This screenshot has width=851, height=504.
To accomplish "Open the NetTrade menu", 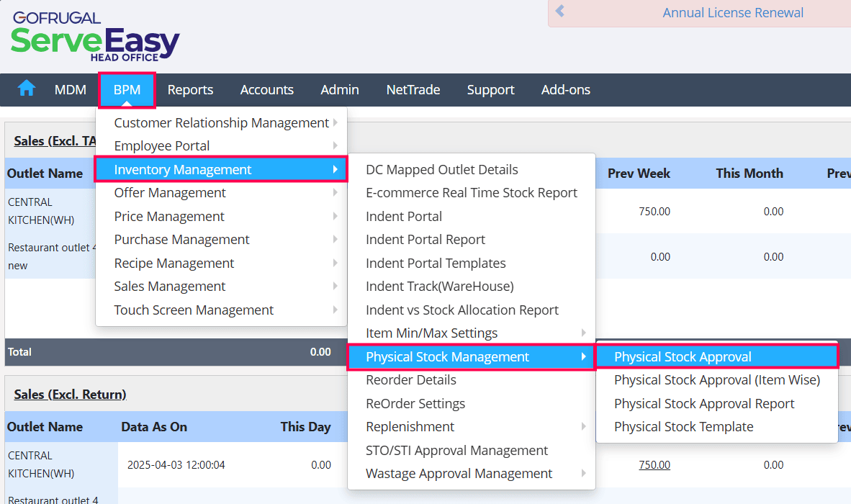I will coord(413,90).
